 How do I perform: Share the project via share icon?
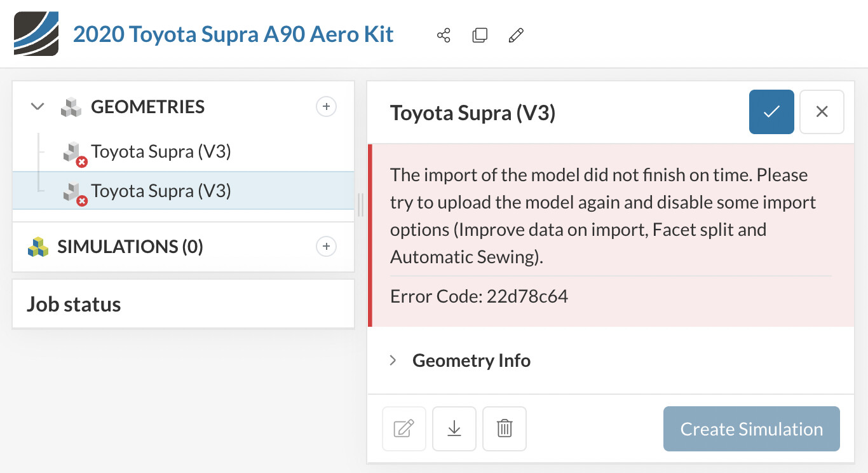pos(444,36)
